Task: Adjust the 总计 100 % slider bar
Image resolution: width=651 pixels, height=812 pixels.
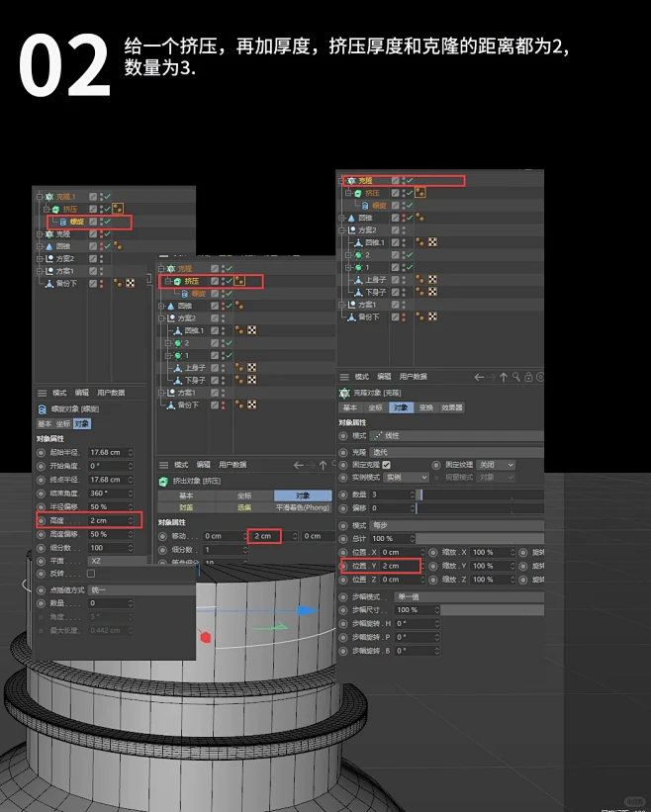Action: [480, 539]
